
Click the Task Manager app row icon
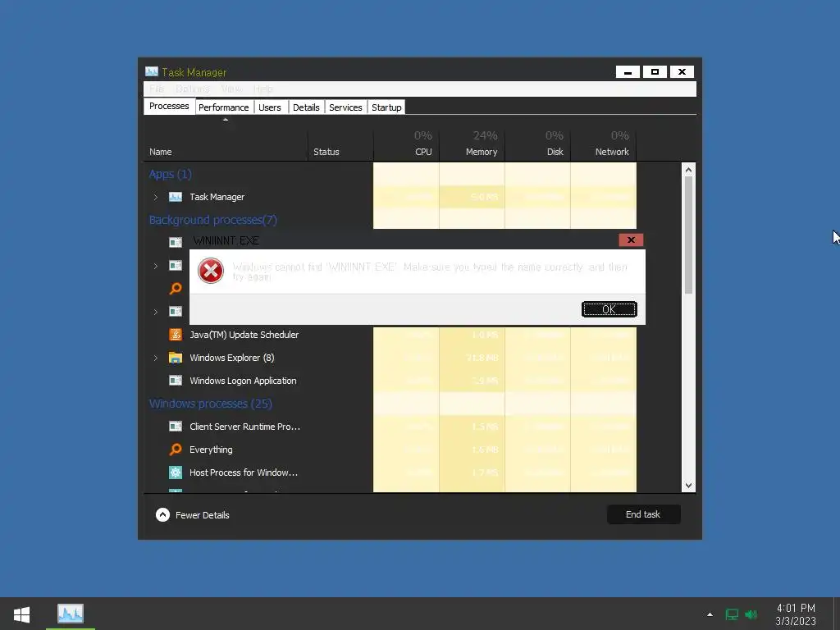[x=176, y=197]
